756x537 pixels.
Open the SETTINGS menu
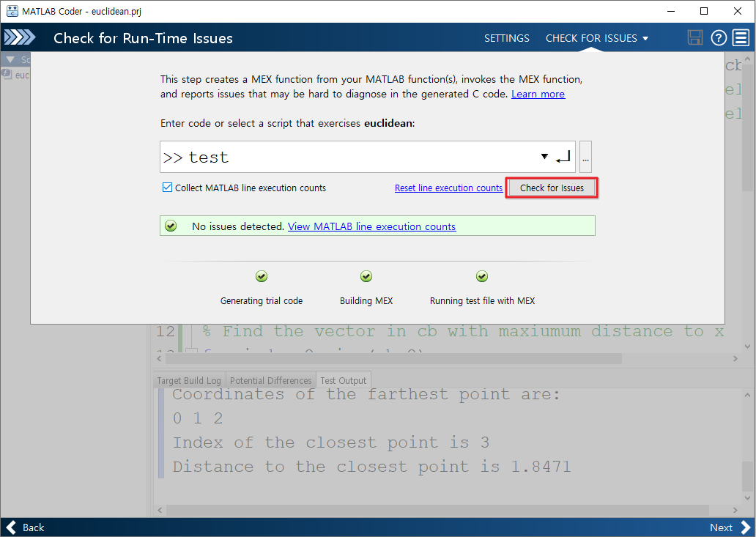click(x=507, y=38)
